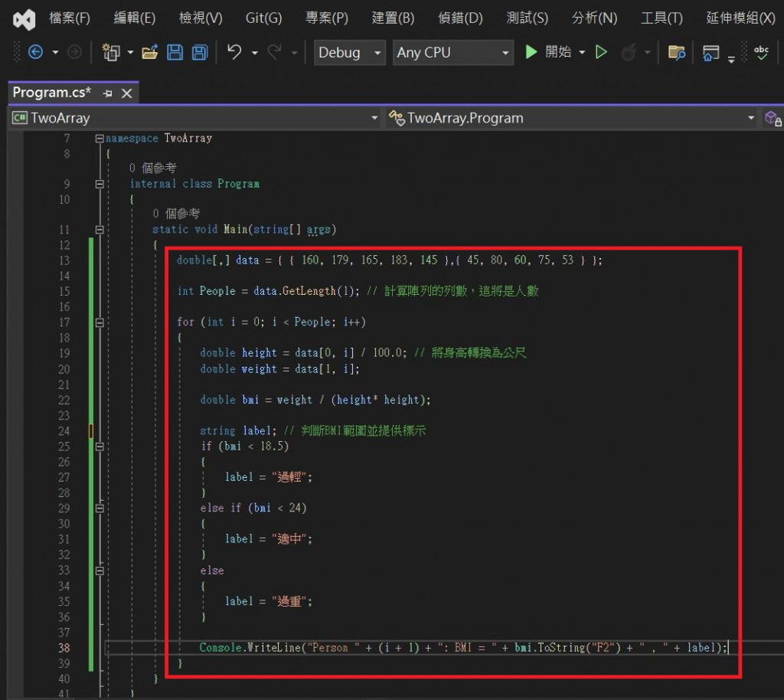Click the save all icon
Image resolution: width=784 pixels, height=700 pixels.
[x=200, y=52]
